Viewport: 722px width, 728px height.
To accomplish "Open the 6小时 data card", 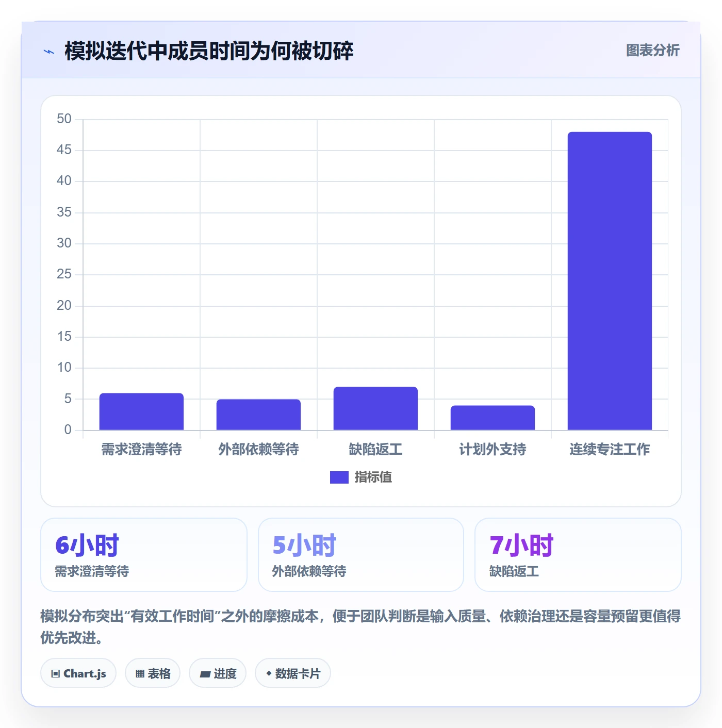I will click(x=144, y=555).
